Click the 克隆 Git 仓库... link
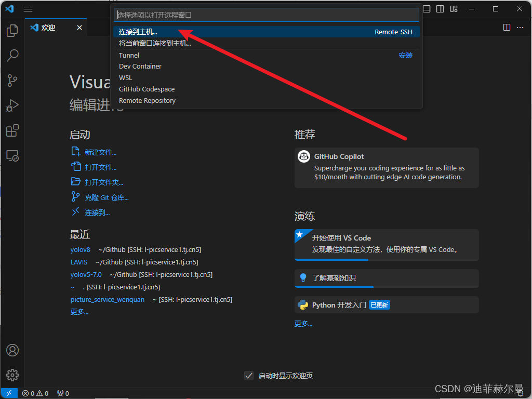Viewport: 532px width, 399px height. pos(107,197)
